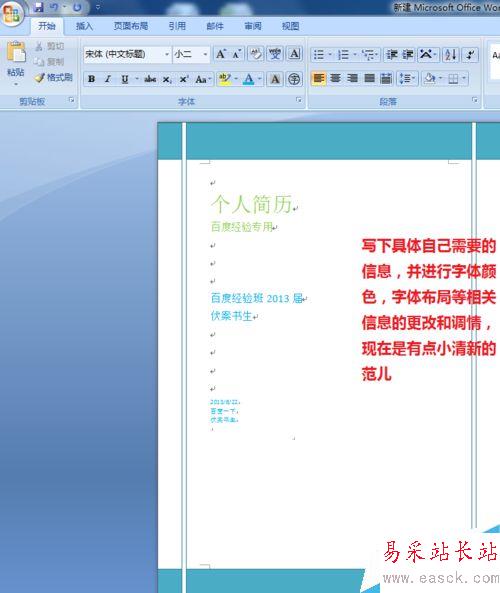The height and width of the screenshot is (593, 500).
Task: Open the 审阅 ribbon tab
Action: 253,26
